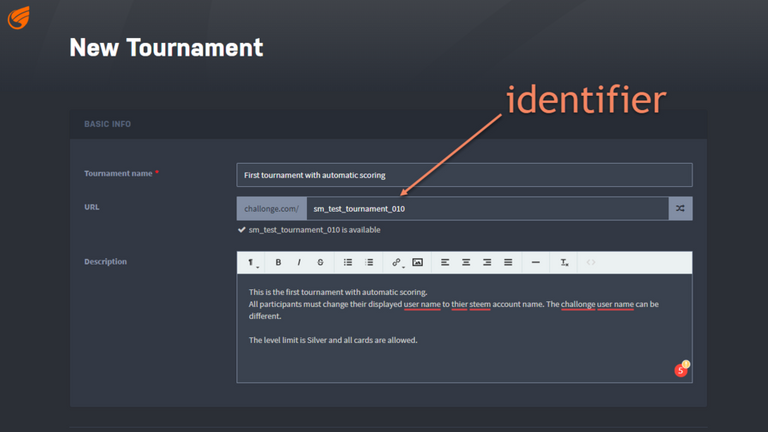Toggle strikethrough formatting
The width and height of the screenshot is (768, 432).
(x=320, y=262)
